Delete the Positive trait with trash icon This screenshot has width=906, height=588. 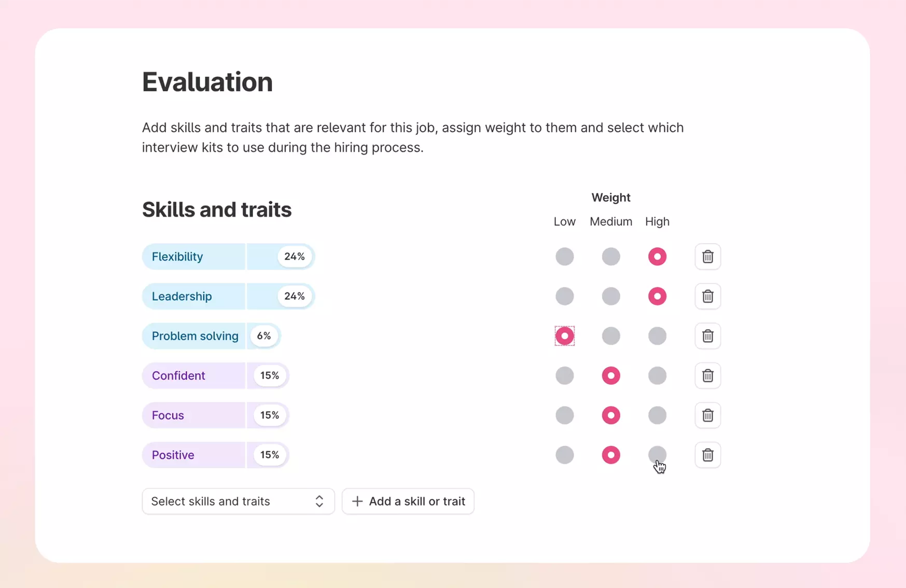[707, 455]
